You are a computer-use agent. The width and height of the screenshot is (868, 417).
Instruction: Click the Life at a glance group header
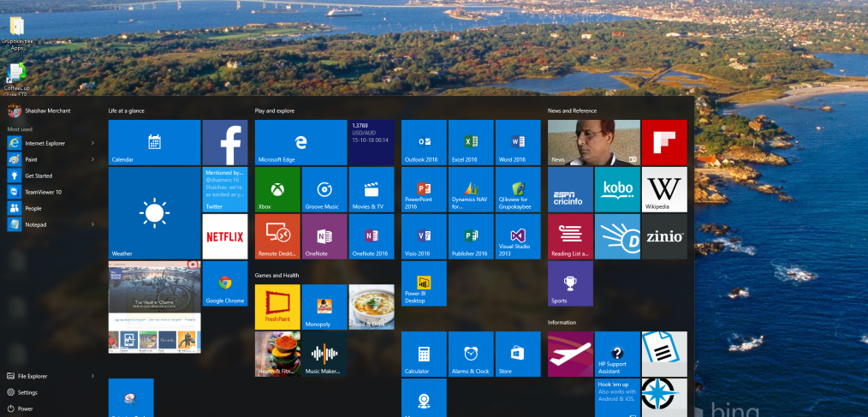click(x=126, y=110)
